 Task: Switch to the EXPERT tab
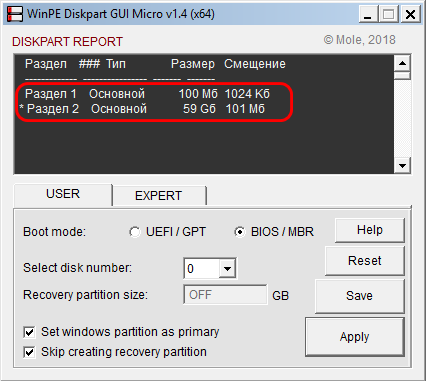[x=159, y=196]
